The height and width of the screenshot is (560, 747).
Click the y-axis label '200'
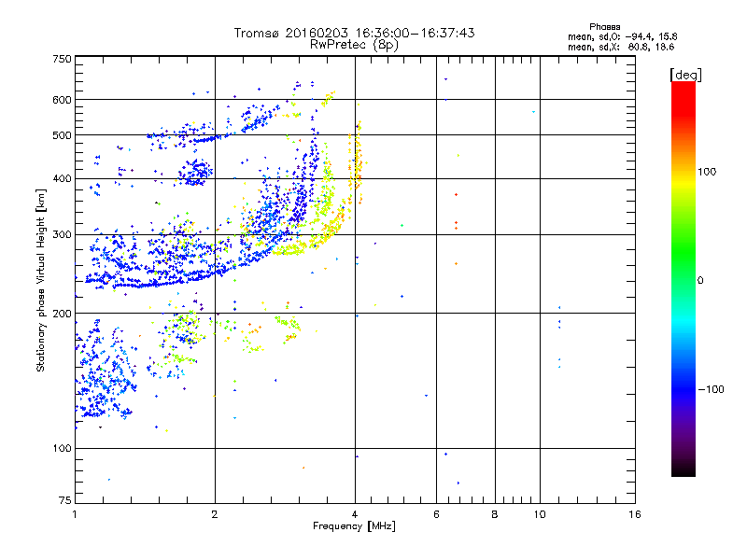click(x=62, y=314)
